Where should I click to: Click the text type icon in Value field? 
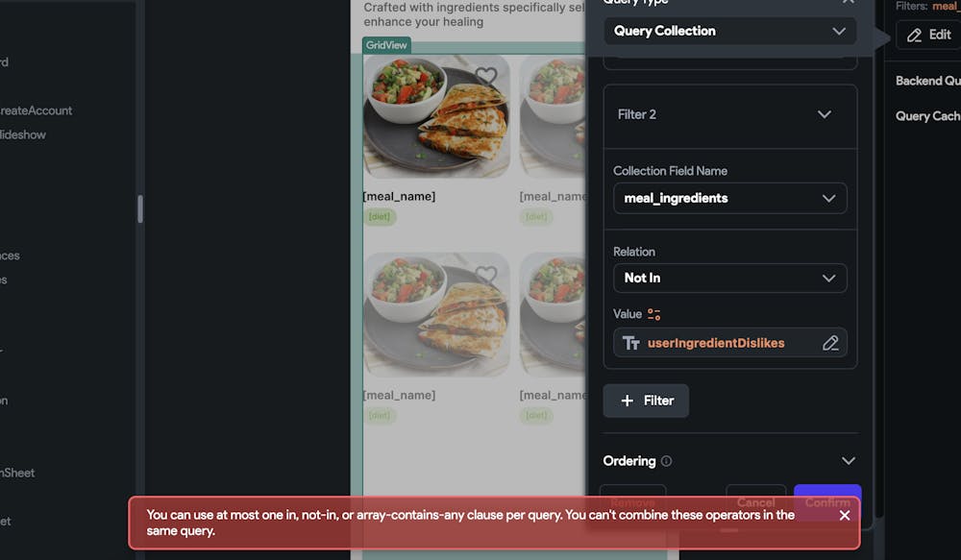631,343
